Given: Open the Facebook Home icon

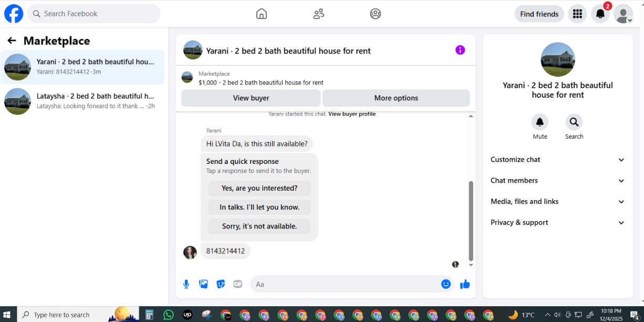Looking at the screenshot, I should pyautogui.click(x=262, y=14).
